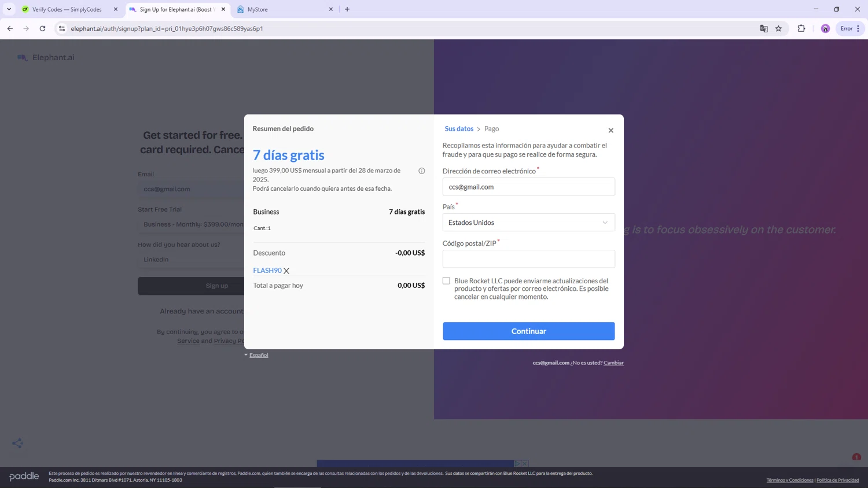Open tab search dropdown arrow

(x=9, y=9)
